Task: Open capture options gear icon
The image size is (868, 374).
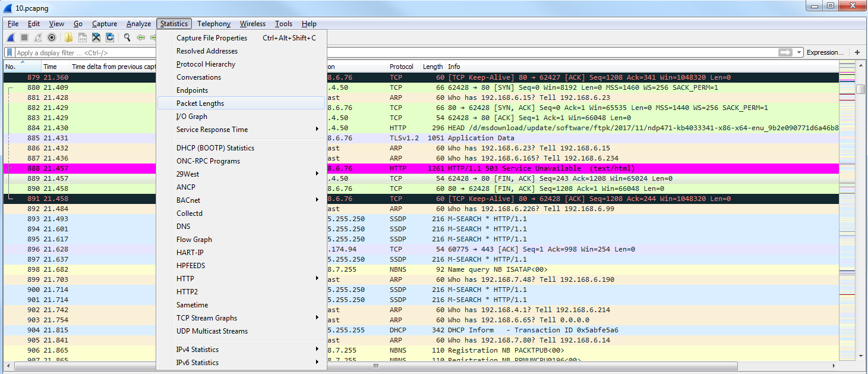Action: pyautogui.click(x=52, y=37)
